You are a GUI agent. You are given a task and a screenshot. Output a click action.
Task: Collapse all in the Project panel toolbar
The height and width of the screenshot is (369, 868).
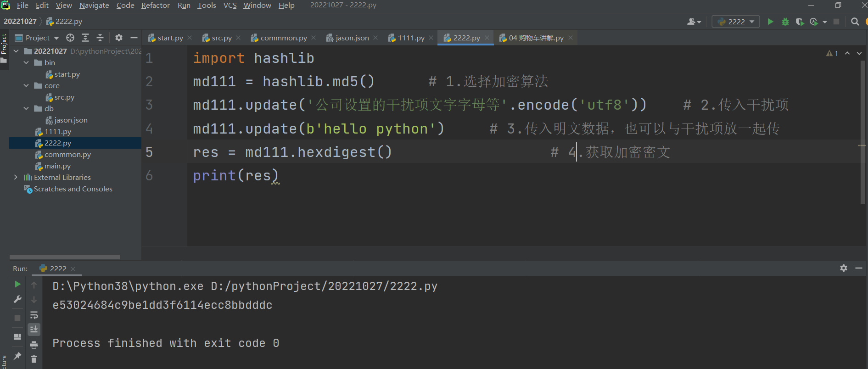[x=100, y=38]
